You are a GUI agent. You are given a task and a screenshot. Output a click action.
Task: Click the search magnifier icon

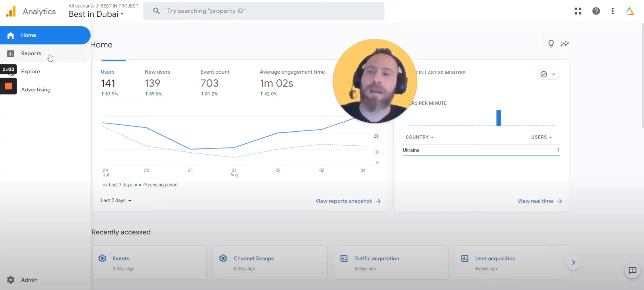coord(156,11)
